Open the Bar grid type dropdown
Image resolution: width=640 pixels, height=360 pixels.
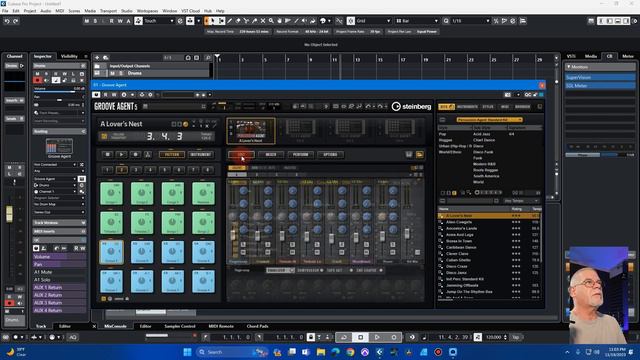(x=417, y=21)
